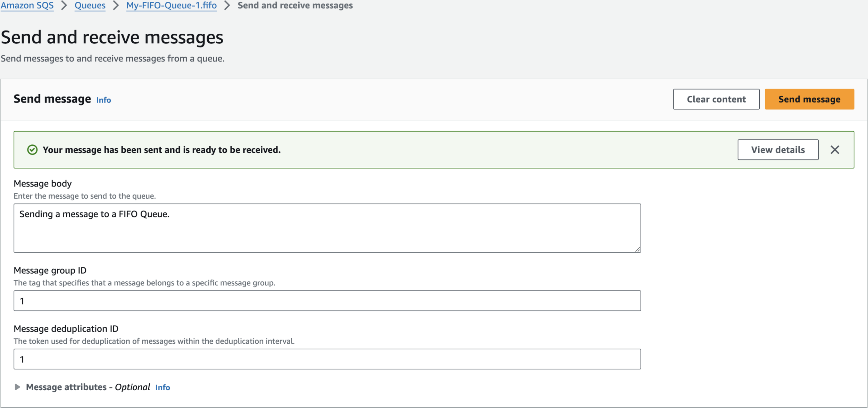Grab the message body resize handle

(x=637, y=249)
